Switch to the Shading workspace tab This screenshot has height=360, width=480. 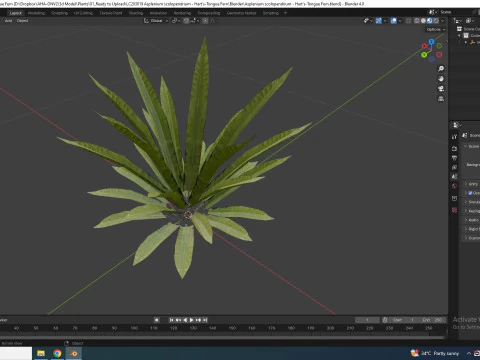click(136, 13)
